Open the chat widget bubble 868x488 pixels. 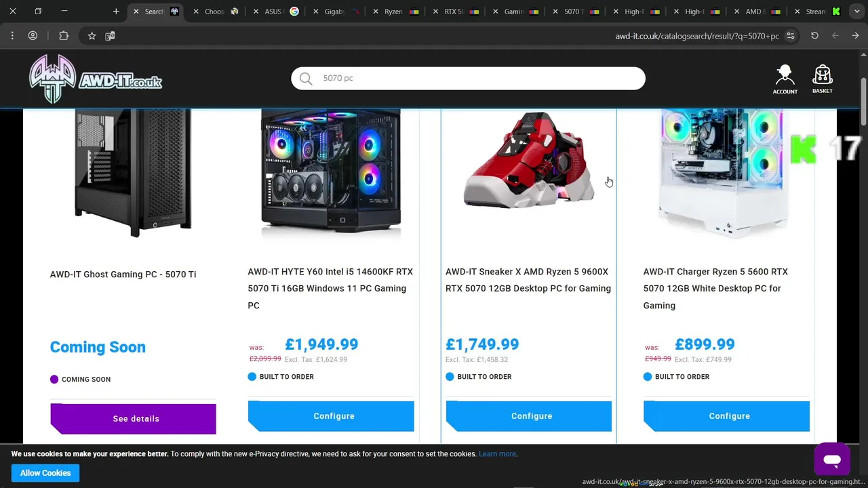tap(832, 460)
